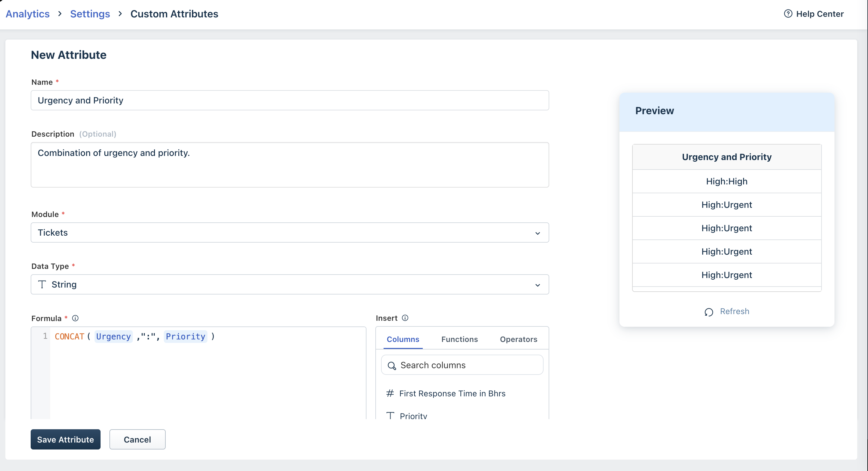Select the Columns tab
This screenshot has height=471, width=868.
pyautogui.click(x=403, y=339)
